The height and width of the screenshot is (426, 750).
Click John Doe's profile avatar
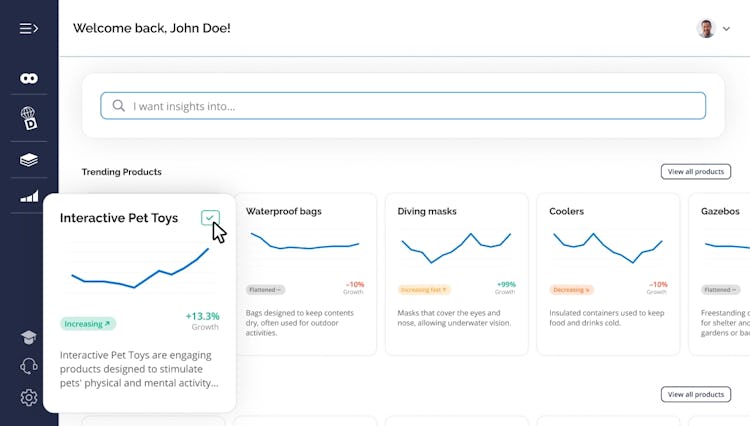click(x=706, y=28)
